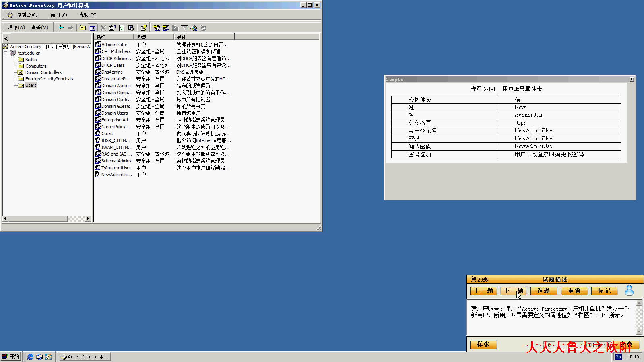
Task: Click the Add to Group toolbar icon
Action: click(x=203, y=28)
